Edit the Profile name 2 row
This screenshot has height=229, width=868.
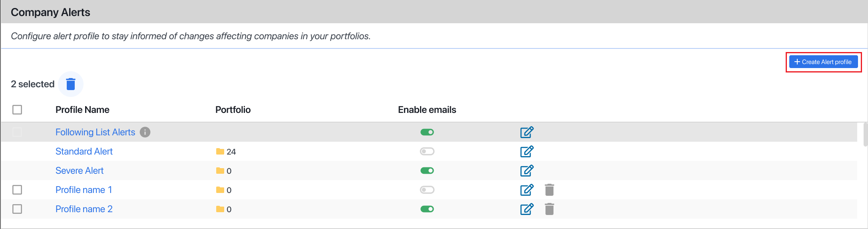tap(527, 209)
